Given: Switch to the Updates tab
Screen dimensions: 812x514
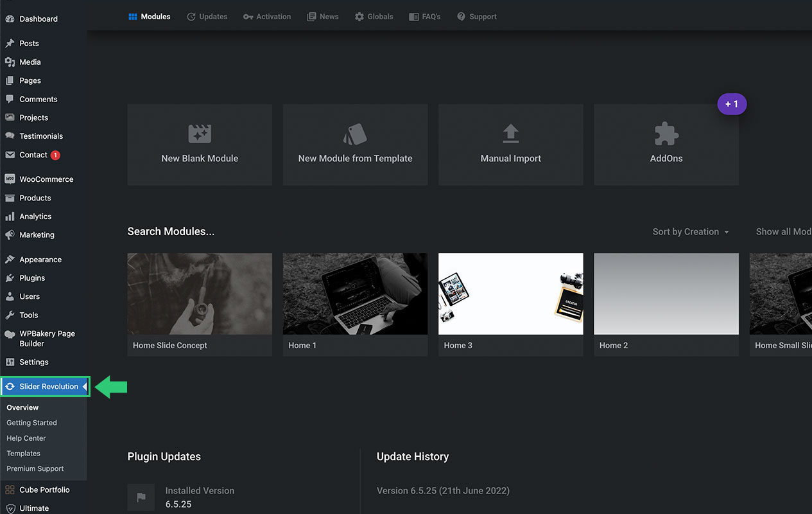Looking at the screenshot, I should (x=207, y=17).
